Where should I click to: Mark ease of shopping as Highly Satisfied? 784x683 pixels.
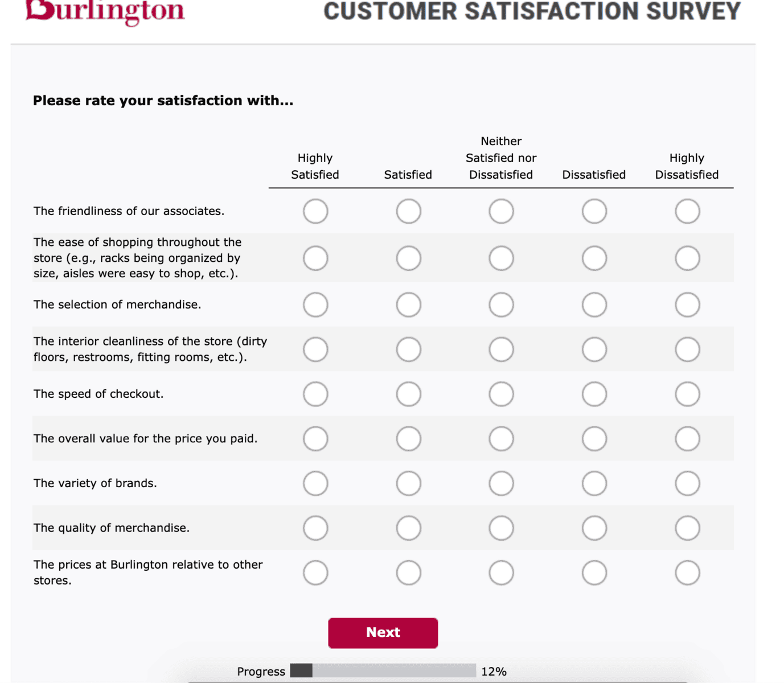coord(315,258)
